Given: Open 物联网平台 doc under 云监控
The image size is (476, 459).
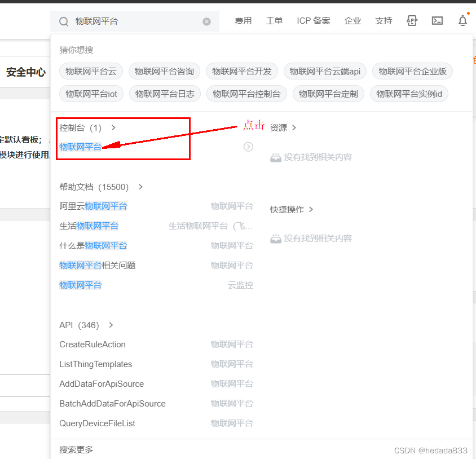Looking at the screenshot, I should pyautogui.click(x=81, y=285).
